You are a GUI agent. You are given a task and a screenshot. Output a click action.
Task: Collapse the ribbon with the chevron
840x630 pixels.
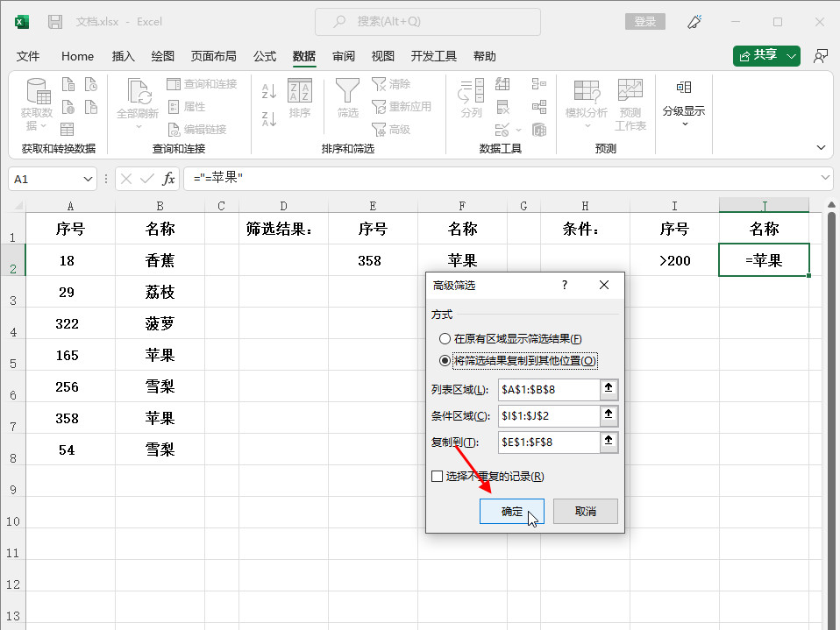(821, 147)
